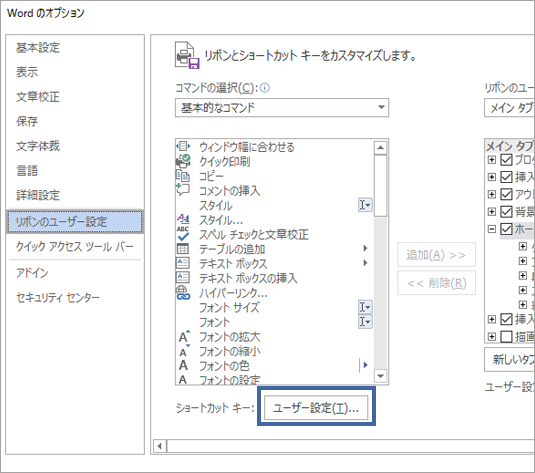Click the 追加(A) >> button

click(x=436, y=255)
